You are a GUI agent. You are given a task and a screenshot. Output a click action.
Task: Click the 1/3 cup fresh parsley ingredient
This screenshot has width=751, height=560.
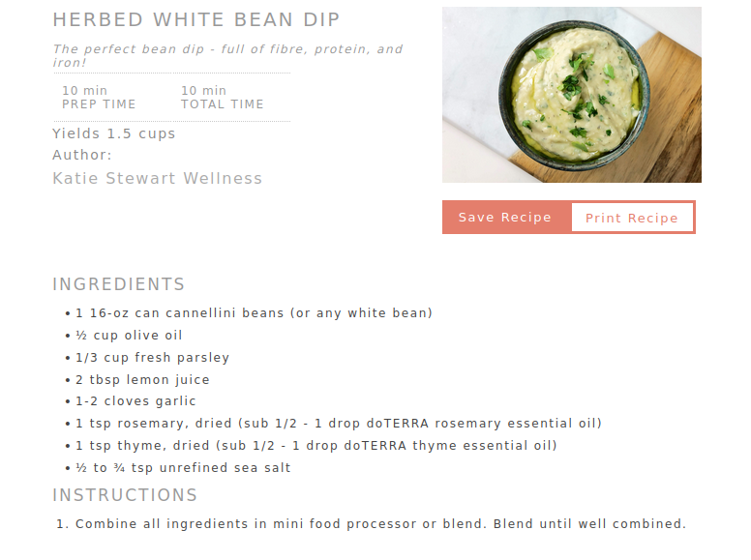[x=152, y=358]
